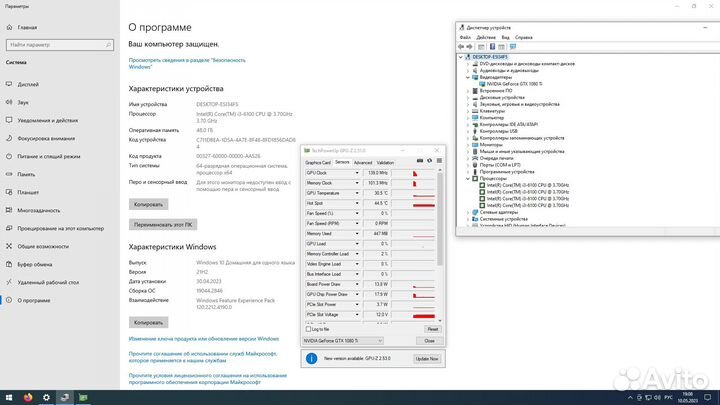The height and width of the screenshot is (405, 720).
Task: Click Reset button in GPU-Z
Action: point(433,329)
